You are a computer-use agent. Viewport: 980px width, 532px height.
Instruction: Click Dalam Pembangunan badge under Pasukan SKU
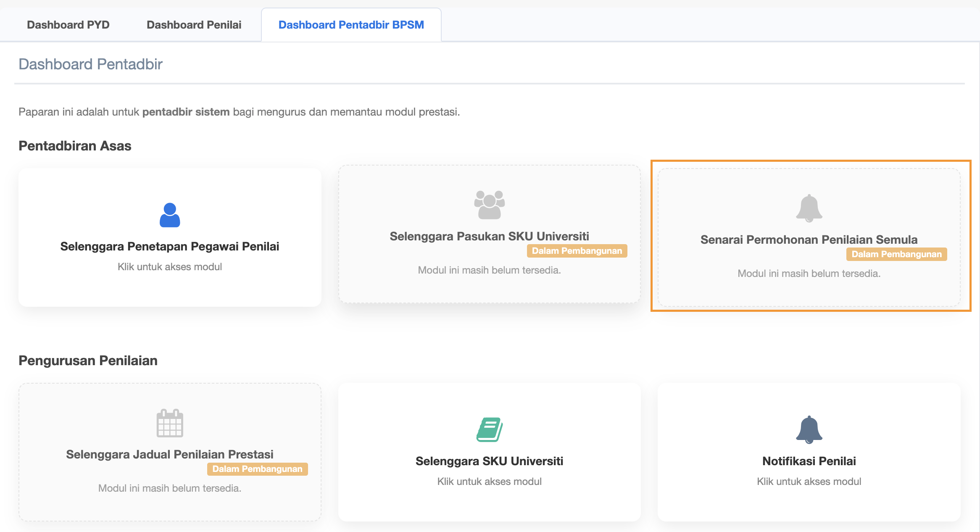click(x=577, y=251)
